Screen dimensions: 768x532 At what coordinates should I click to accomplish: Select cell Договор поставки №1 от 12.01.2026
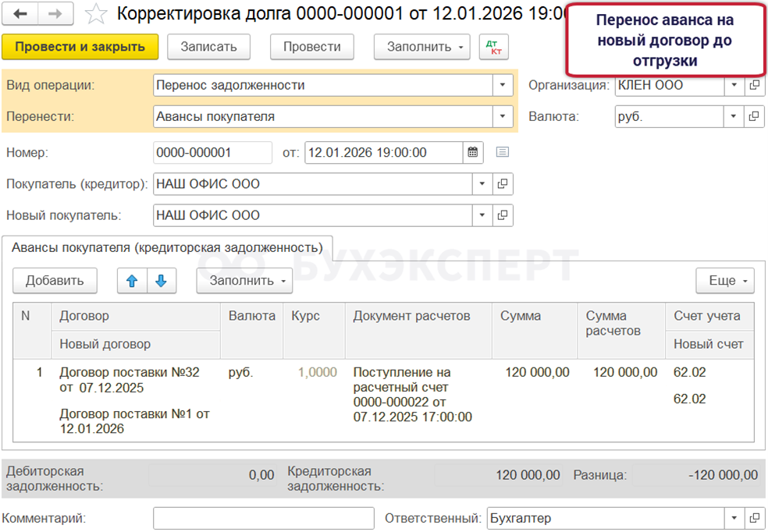click(134, 421)
